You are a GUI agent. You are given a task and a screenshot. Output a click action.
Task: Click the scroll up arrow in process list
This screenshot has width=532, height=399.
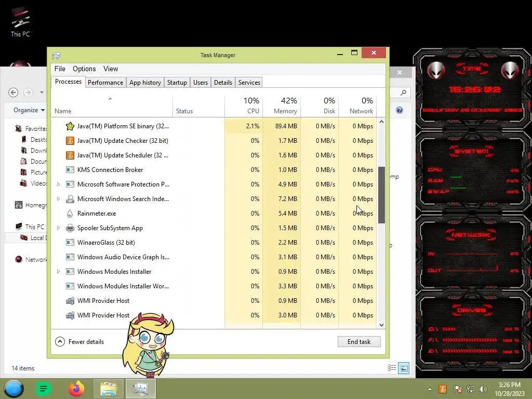point(381,122)
